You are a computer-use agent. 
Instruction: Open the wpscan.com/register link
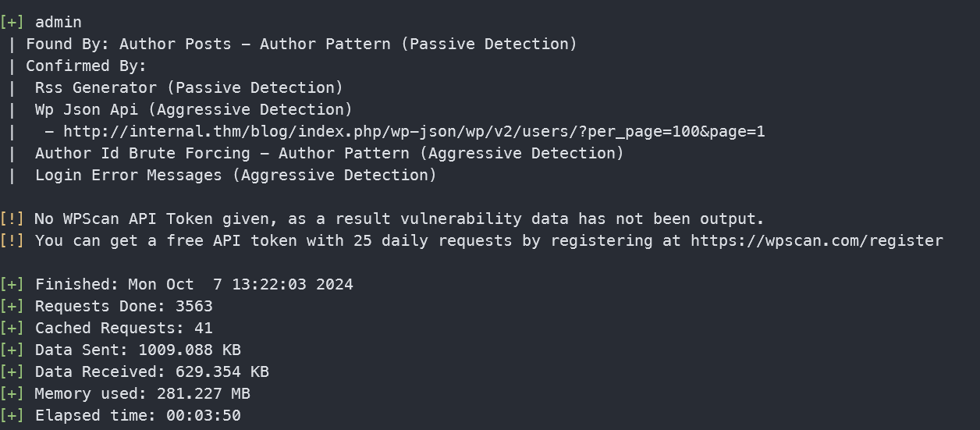click(x=817, y=240)
